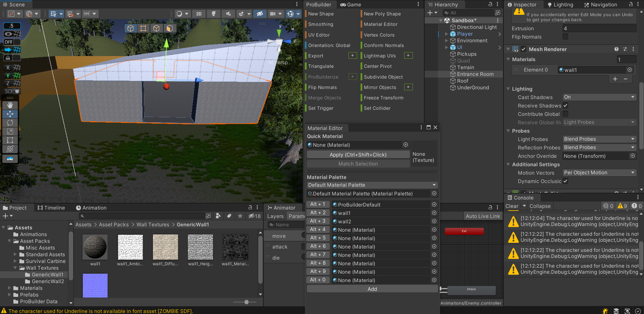Toggle ProGrids snapping OFF switch
This screenshot has height=314, width=644.
coord(12,42)
